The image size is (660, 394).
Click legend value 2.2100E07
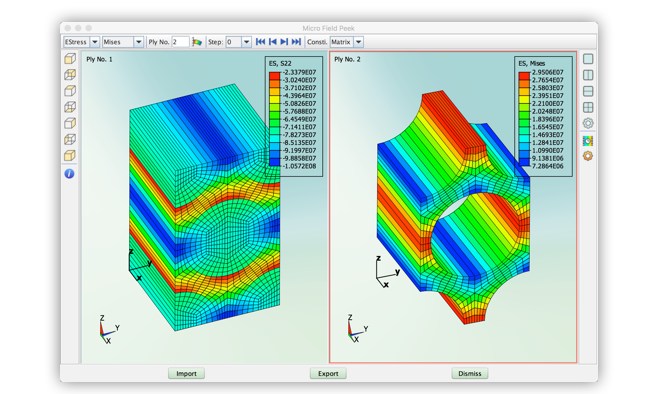[548, 104]
